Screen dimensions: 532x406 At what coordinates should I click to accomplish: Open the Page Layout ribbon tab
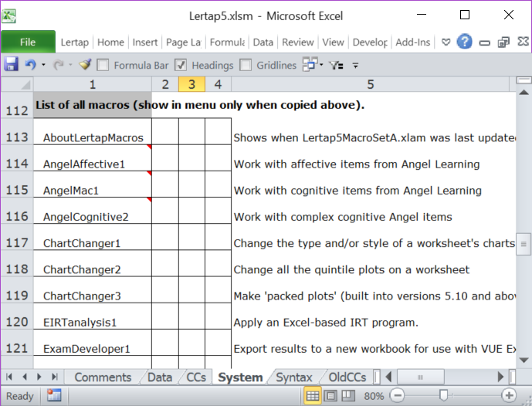184,42
